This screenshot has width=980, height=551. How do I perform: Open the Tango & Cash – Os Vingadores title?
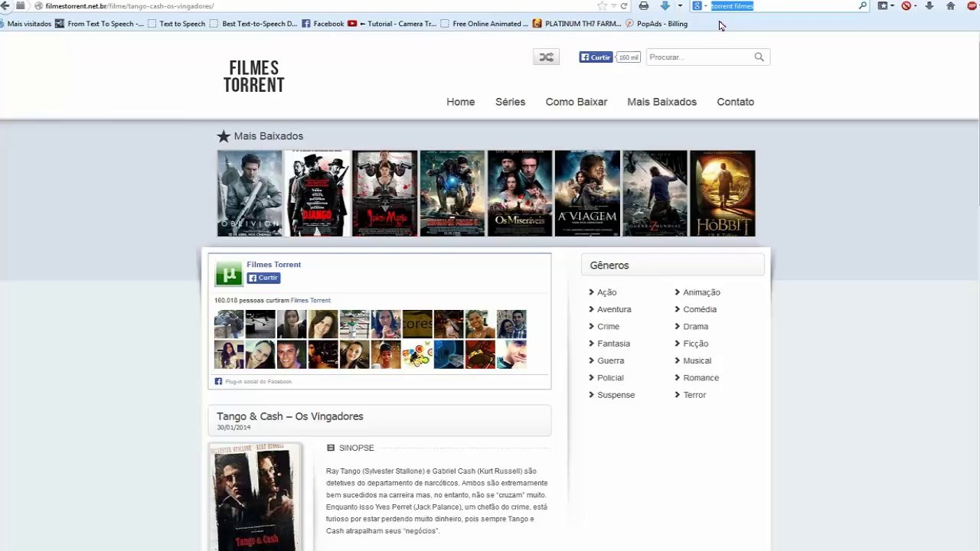(x=290, y=416)
